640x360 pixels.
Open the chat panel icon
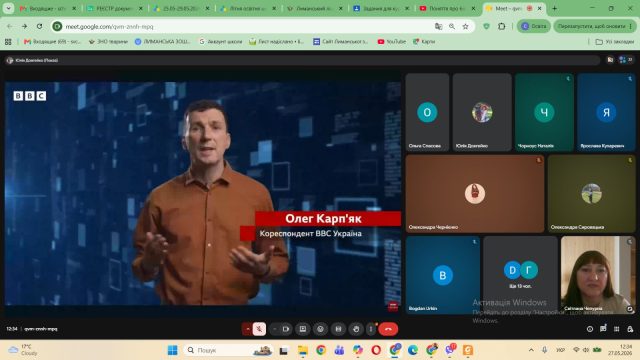click(x=603, y=329)
